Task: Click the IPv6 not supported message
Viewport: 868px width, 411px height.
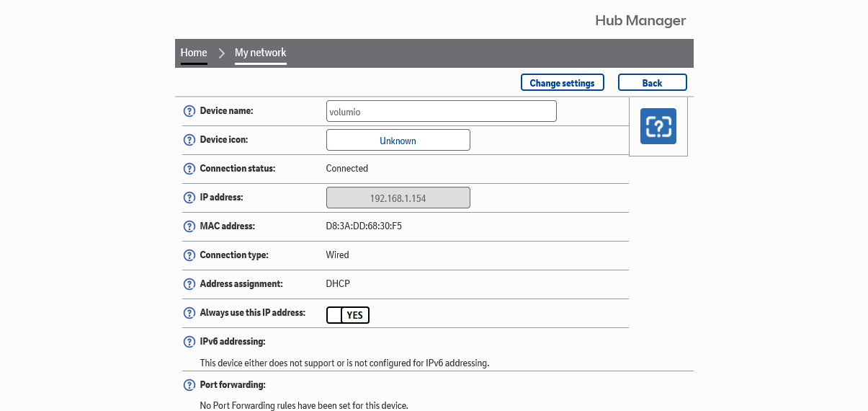Action: [x=344, y=363]
